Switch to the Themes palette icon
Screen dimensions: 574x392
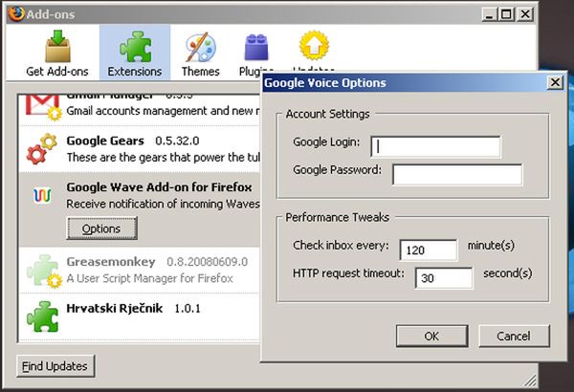(201, 47)
